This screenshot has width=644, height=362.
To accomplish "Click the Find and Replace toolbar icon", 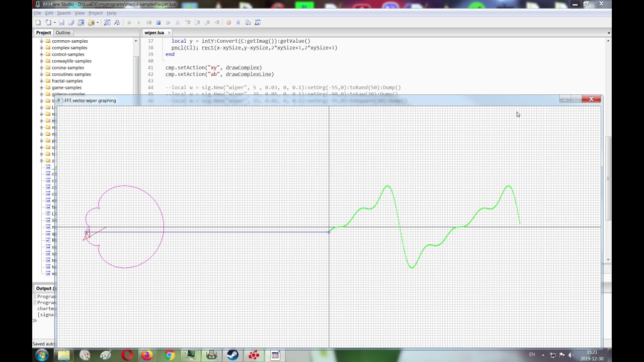I will point(117,23).
